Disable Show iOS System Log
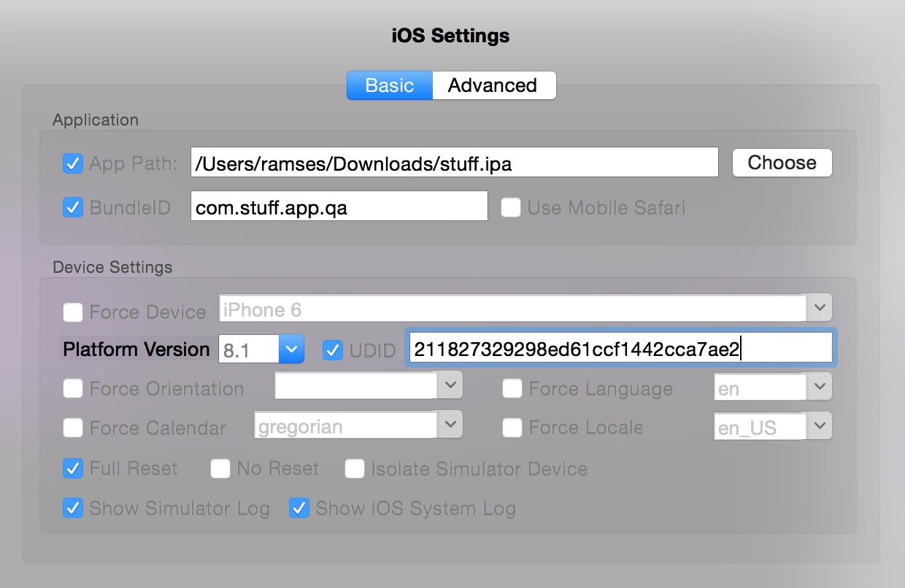 (299, 508)
